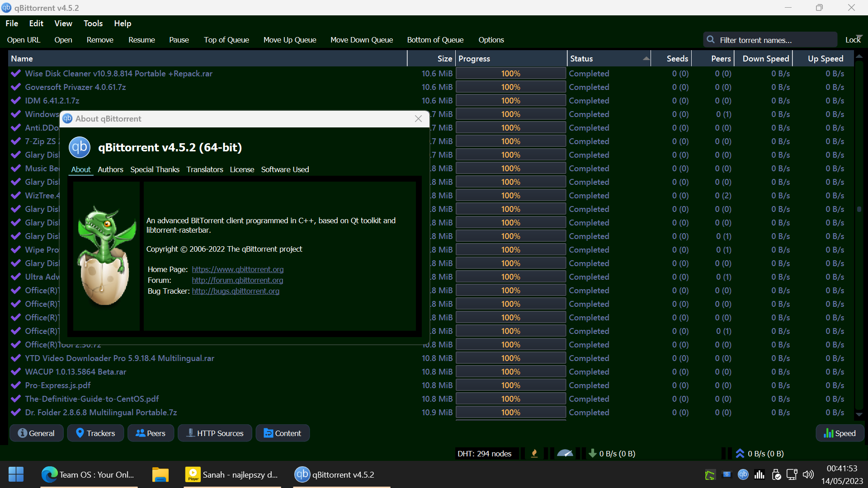
Task: Click the Lock toolbar button
Action: click(853, 40)
